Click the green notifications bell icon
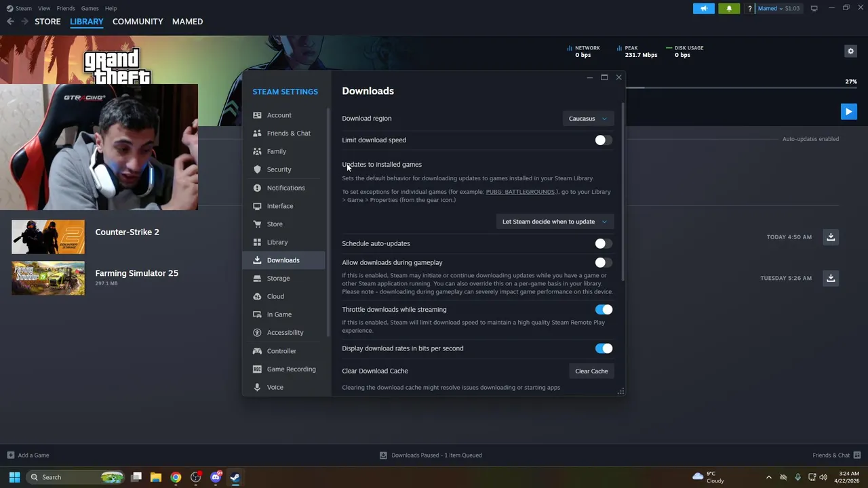The width and height of the screenshot is (868, 488). [x=729, y=8]
